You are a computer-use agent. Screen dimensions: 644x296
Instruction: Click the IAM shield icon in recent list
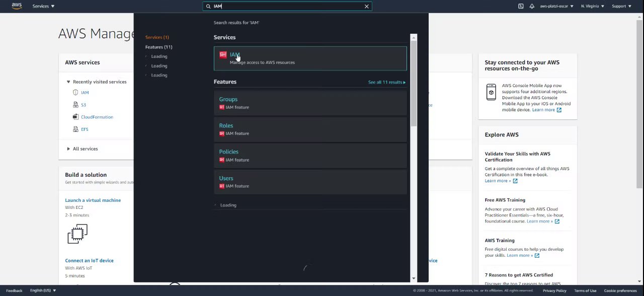75,93
